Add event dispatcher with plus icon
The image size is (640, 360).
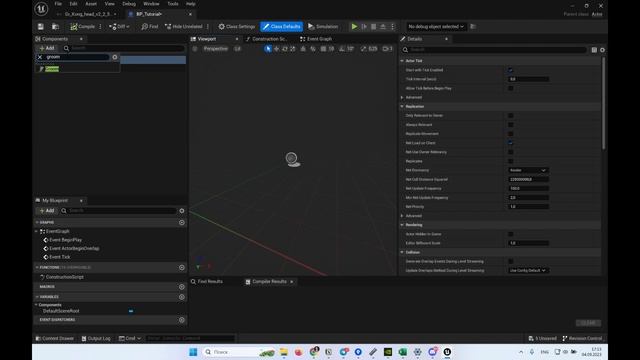(182, 320)
